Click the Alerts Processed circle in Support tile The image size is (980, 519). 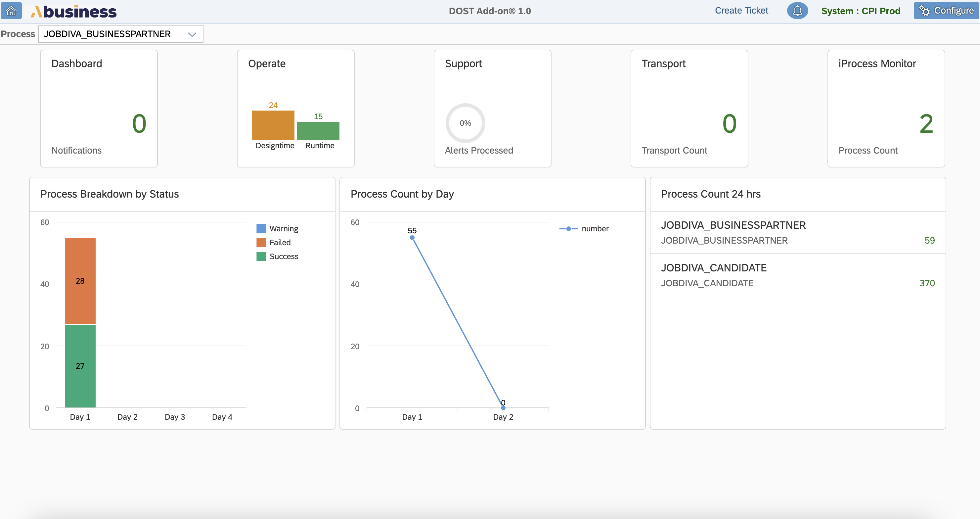click(465, 122)
